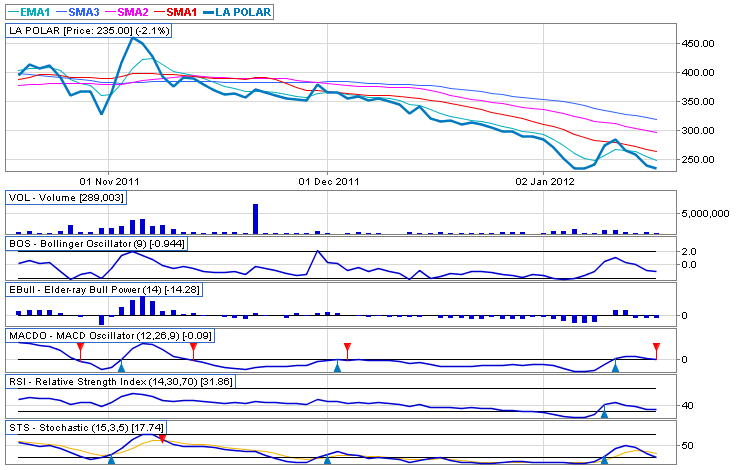The width and height of the screenshot is (745, 470).
Task: Click the MACDO blue buy marker near 01 Dec 2011
Action: coord(337,366)
